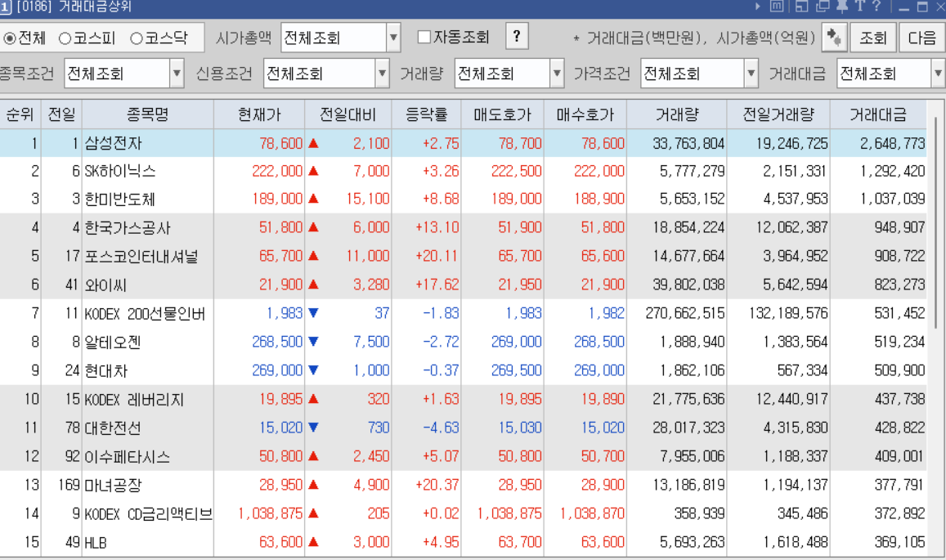946x560 pixels.
Task: Select the 전체 radio button
Action: [10, 38]
